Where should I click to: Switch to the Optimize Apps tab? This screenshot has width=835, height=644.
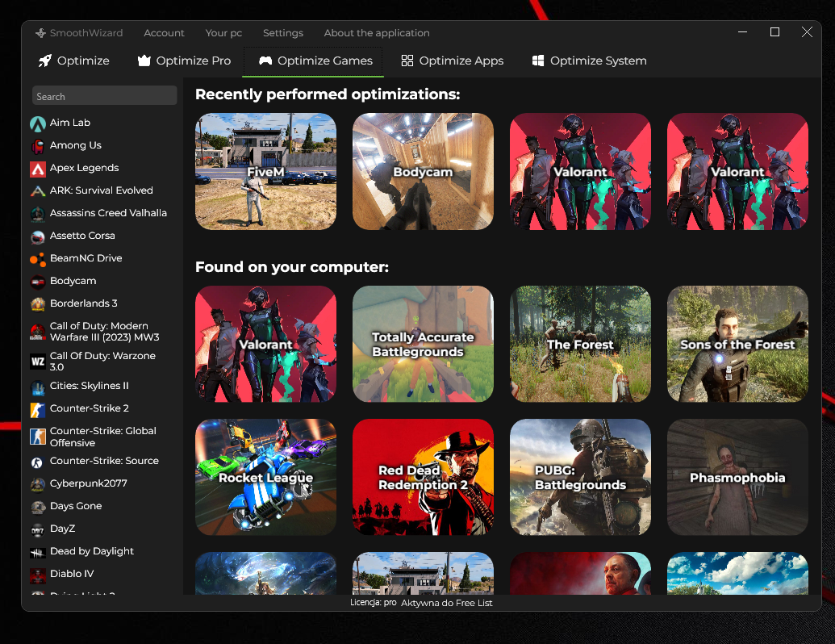point(452,60)
